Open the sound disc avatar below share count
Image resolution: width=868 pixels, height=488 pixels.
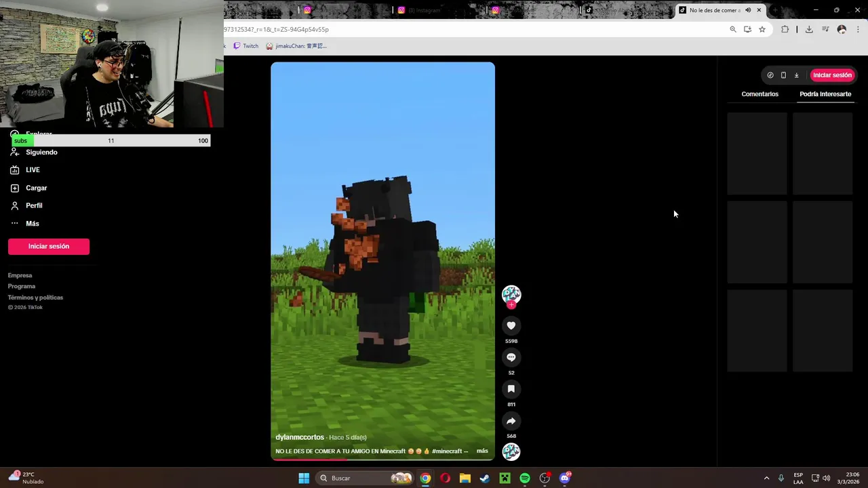click(511, 451)
